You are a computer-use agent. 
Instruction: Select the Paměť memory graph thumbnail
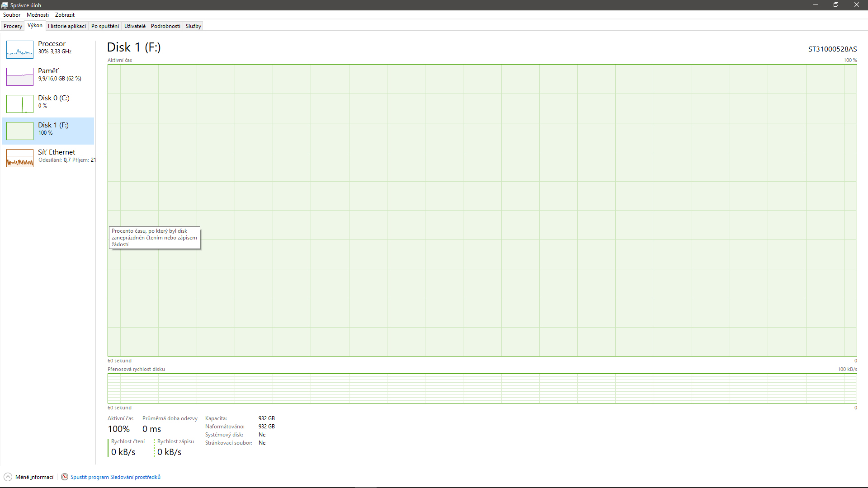pos(20,77)
